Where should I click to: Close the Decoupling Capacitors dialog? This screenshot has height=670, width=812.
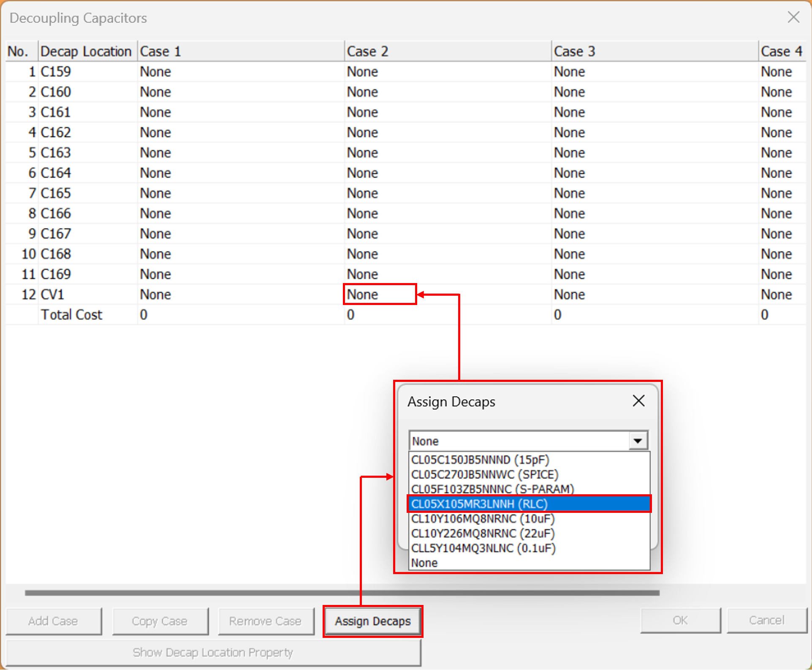(x=793, y=18)
